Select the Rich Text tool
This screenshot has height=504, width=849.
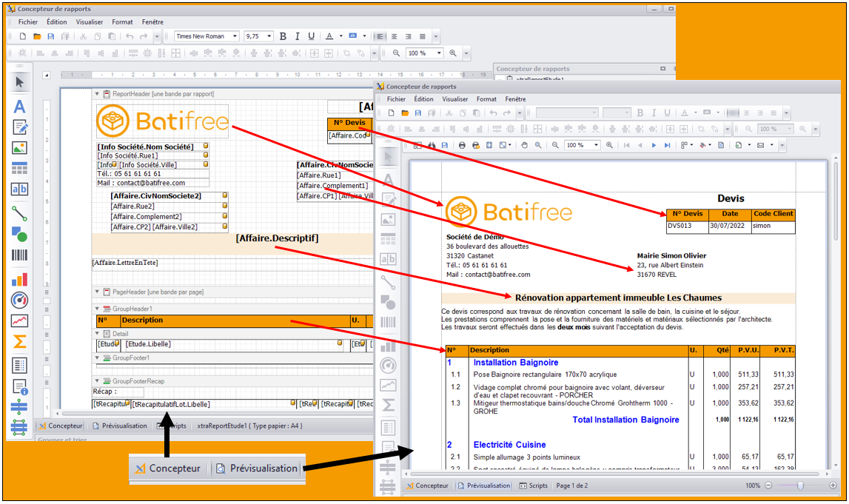[19, 127]
